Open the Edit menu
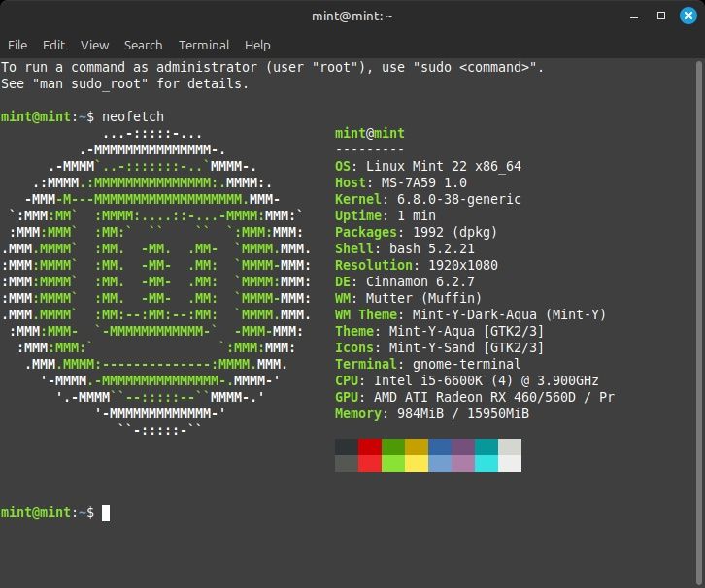 pyautogui.click(x=54, y=46)
